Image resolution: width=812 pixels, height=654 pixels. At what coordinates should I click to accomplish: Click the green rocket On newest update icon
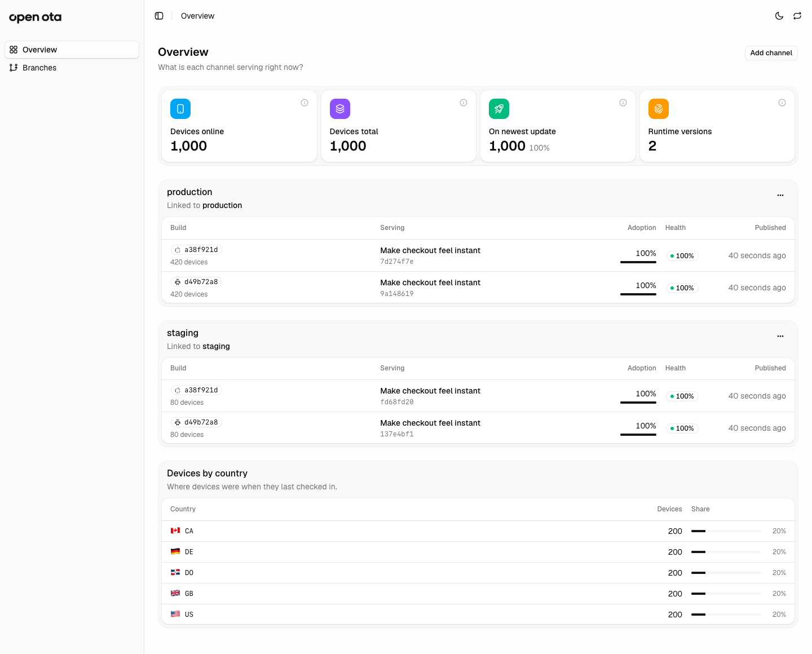click(x=499, y=109)
